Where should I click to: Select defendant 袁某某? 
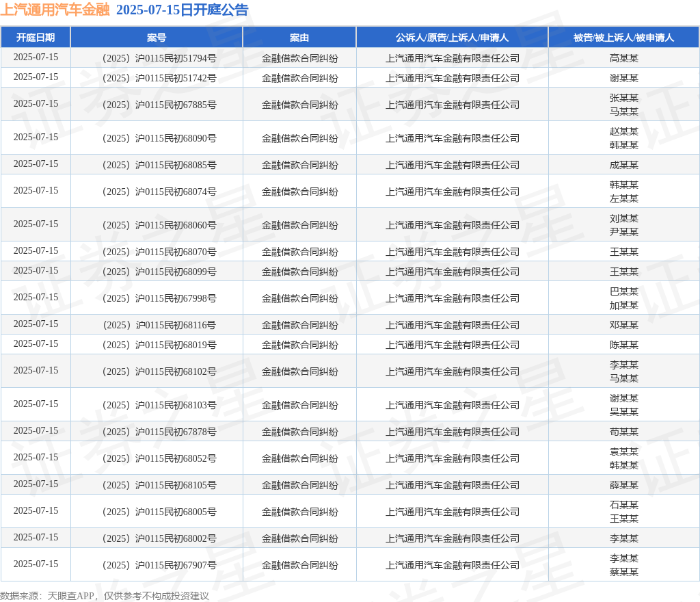coord(624,451)
